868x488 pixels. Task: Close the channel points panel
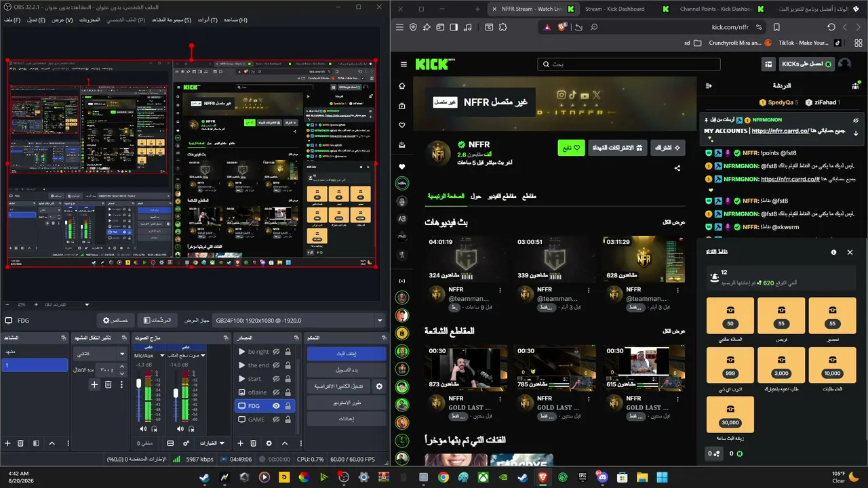pos(850,252)
